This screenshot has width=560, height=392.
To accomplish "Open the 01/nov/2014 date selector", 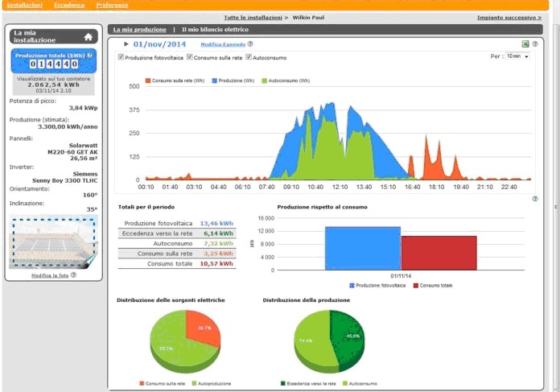I will tap(159, 44).
